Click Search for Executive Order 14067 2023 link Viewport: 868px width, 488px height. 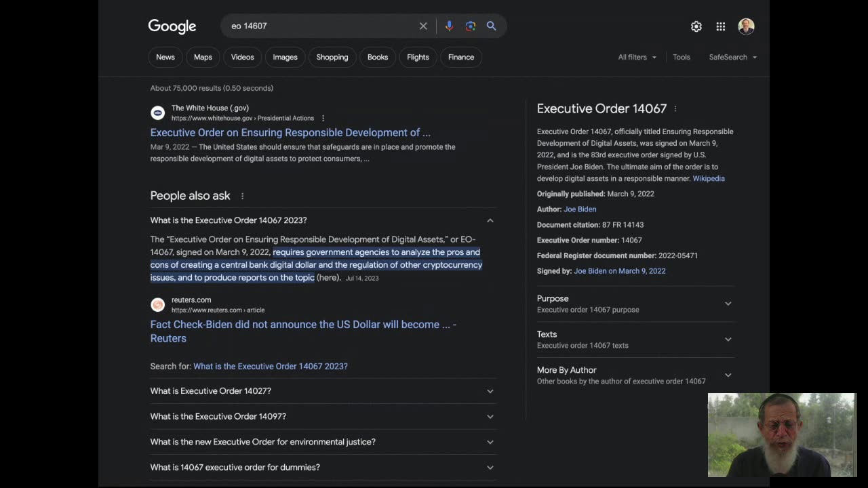[x=271, y=366]
